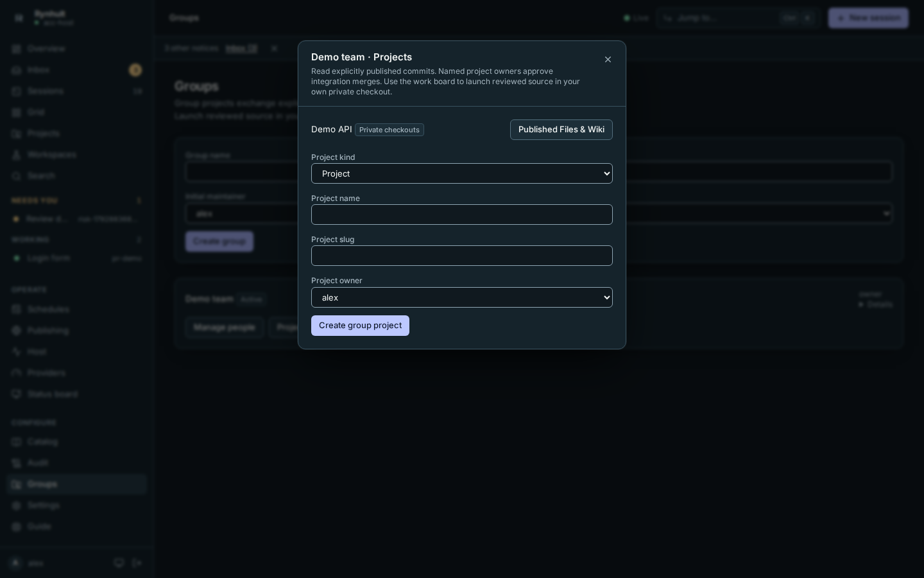Open Overview in the sidebar
The height and width of the screenshot is (578, 924).
(x=77, y=49)
